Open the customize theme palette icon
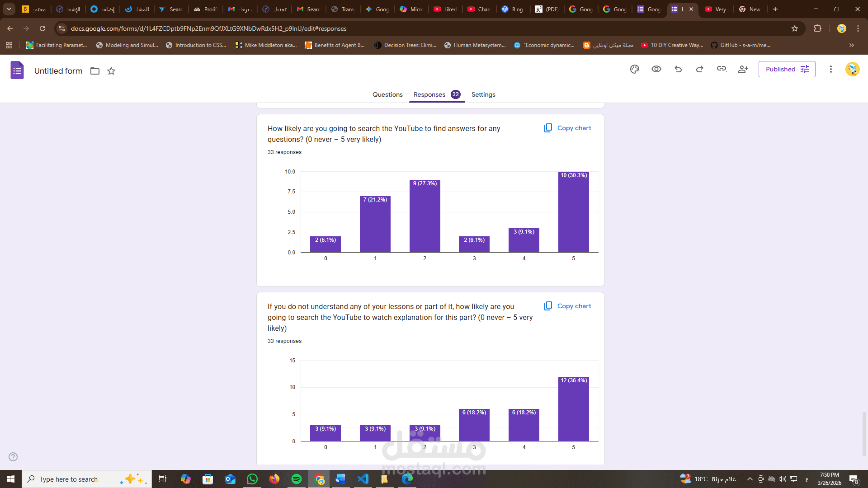The width and height of the screenshot is (868, 488). (x=635, y=69)
